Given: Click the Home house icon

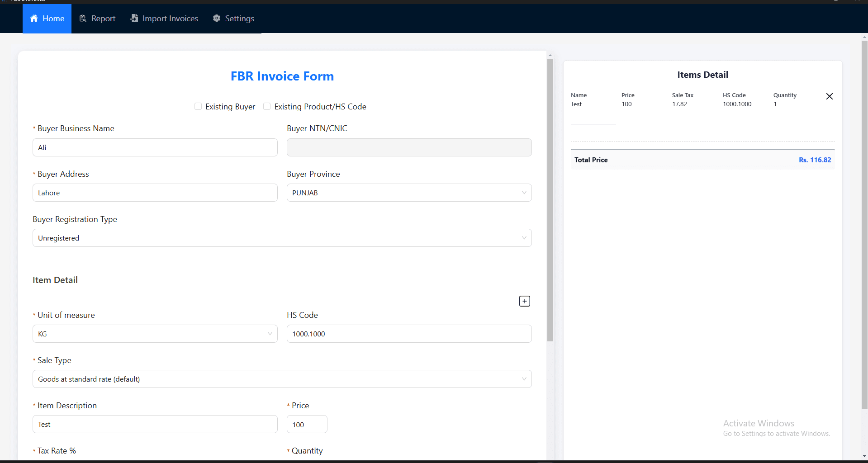Looking at the screenshot, I should point(34,19).
